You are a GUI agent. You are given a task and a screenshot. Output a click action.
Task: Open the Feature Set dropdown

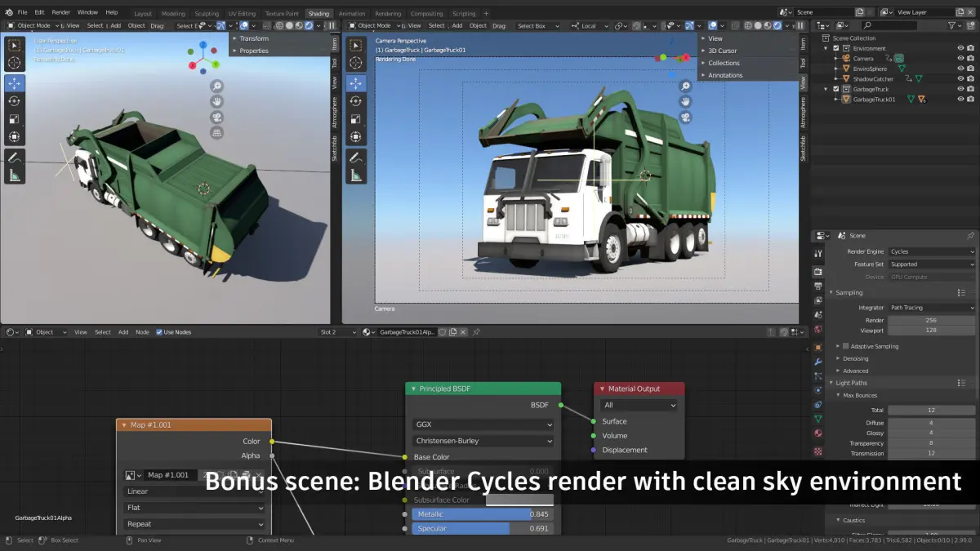pyautogui.click(x=932, y=264)
